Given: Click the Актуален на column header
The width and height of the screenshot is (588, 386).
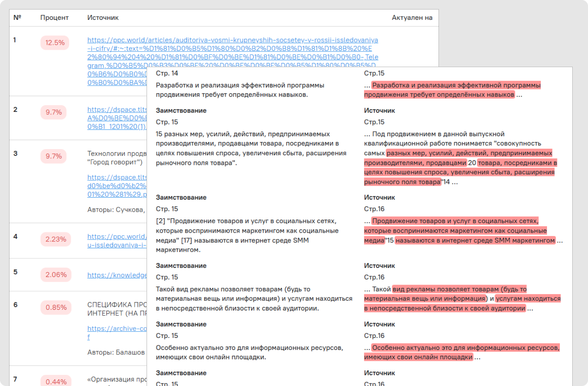Looking at the screenshot, I should point(412,18).
